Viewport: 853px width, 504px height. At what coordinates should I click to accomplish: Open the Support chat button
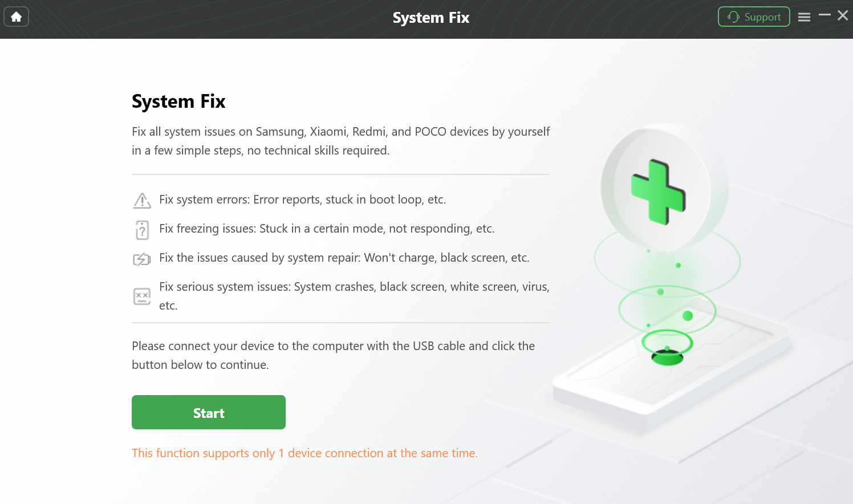tap(754, 17)
